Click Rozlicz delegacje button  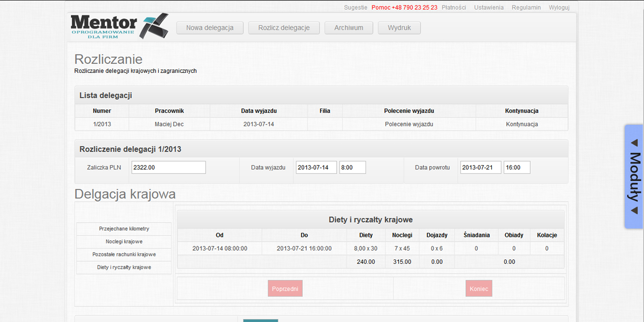284,28
